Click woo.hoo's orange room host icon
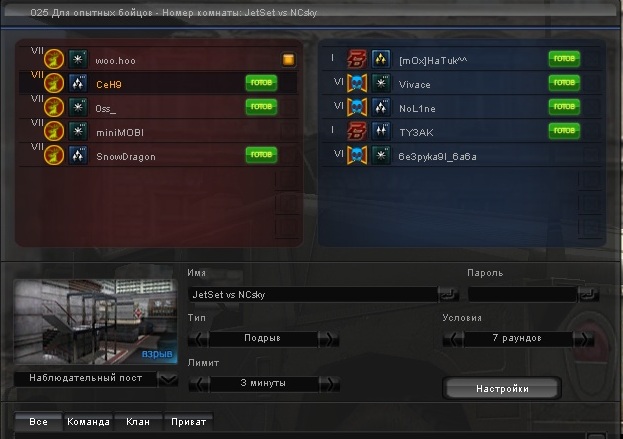 [x=288, y=60]
